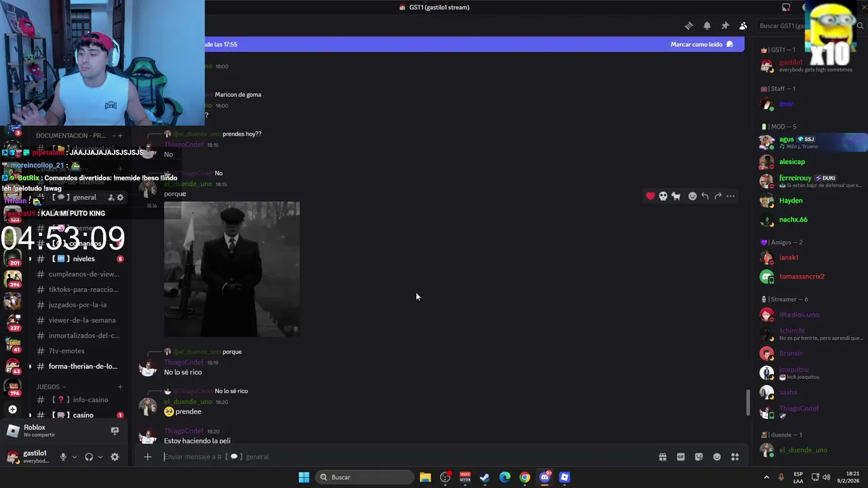Image resolution: width=868 pixels, height=488 pixels.
Task: Open the emoji picker in message bar
Action: click(x=717, y=457)
